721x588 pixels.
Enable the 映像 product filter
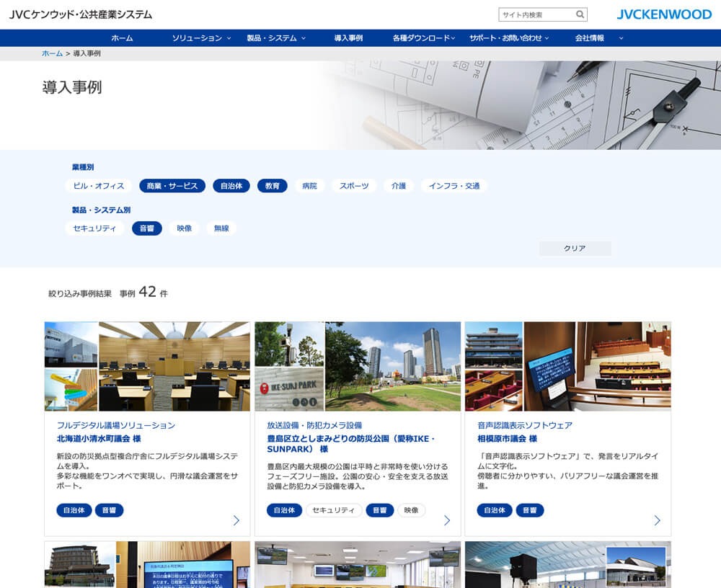coord(184,228)
